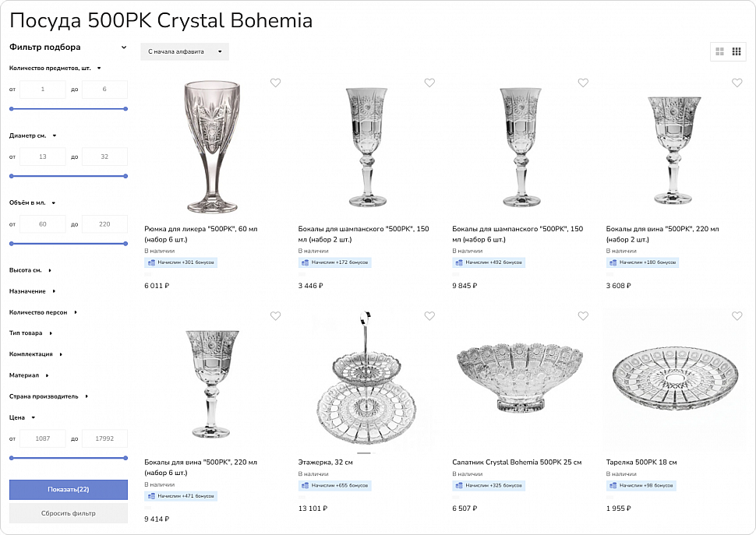Heart the Crystal Bohemia 25 cm salad bowl
Screen dimensions: 756x535
click(583, 315)
